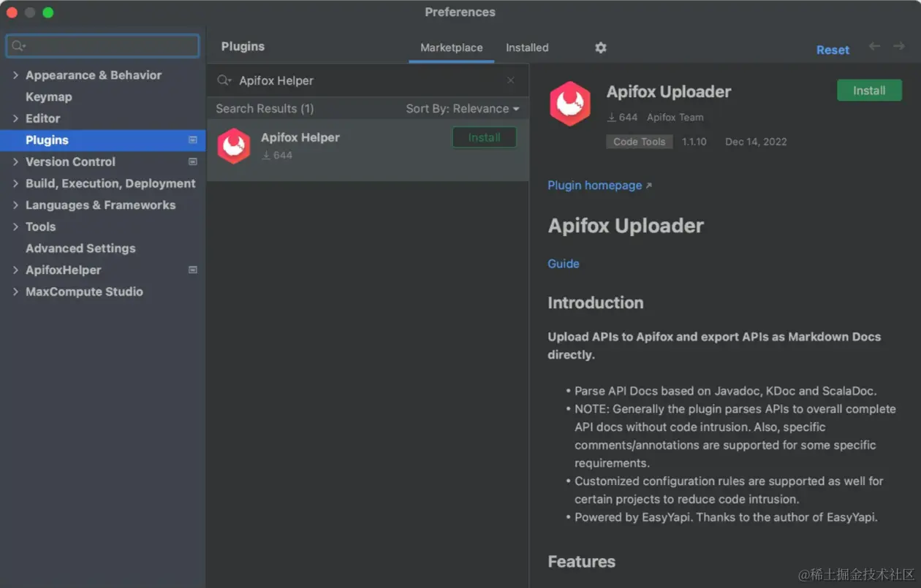Screen dimensions: 921x588
Task: Click the magnifier icon in plugin search field
Action: (224, 80)
